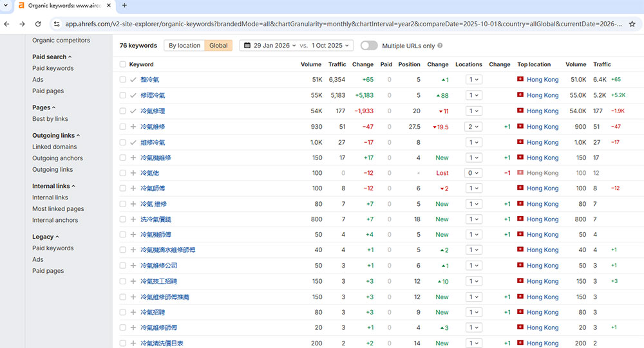Tick the checkbox for keyword 冷氣維修
Screen dimensions: 644x348
coord(123,127)
